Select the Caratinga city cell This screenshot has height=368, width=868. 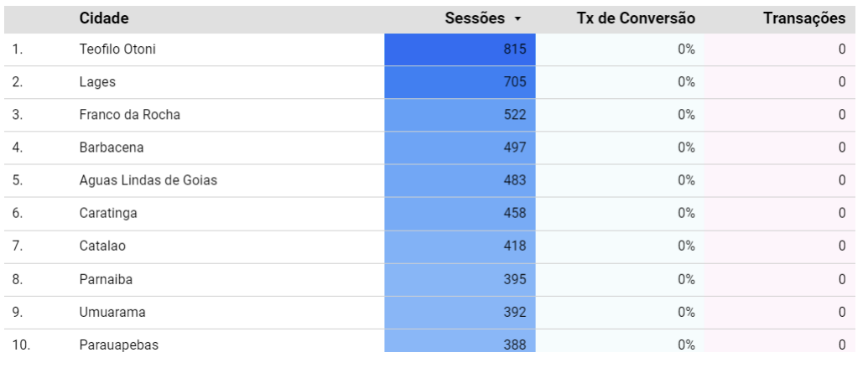click(x=108, y=213)
